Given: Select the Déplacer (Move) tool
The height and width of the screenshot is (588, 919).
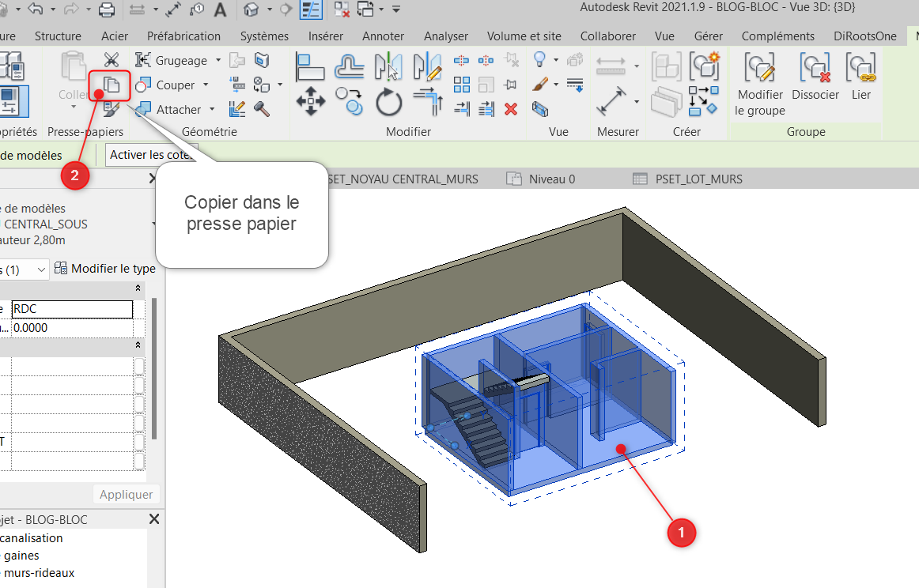Looking at the screenshot, I should tap(311, 101).
